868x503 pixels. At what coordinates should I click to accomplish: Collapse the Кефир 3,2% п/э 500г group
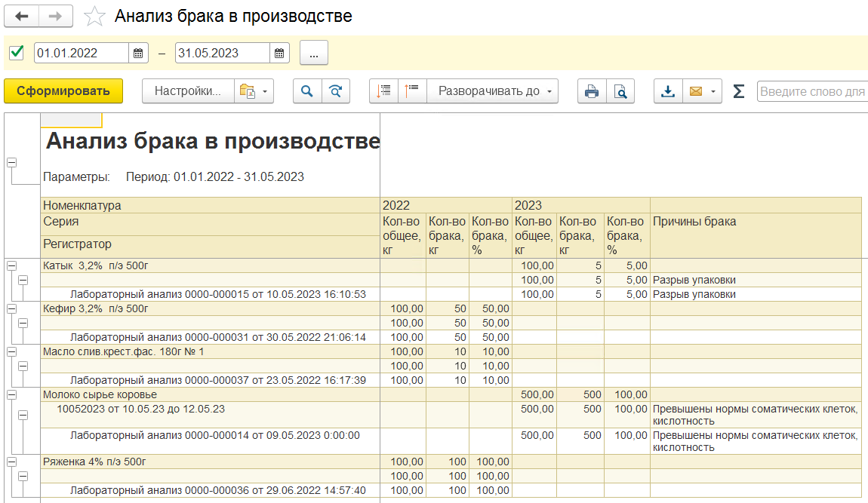(11, 308)
